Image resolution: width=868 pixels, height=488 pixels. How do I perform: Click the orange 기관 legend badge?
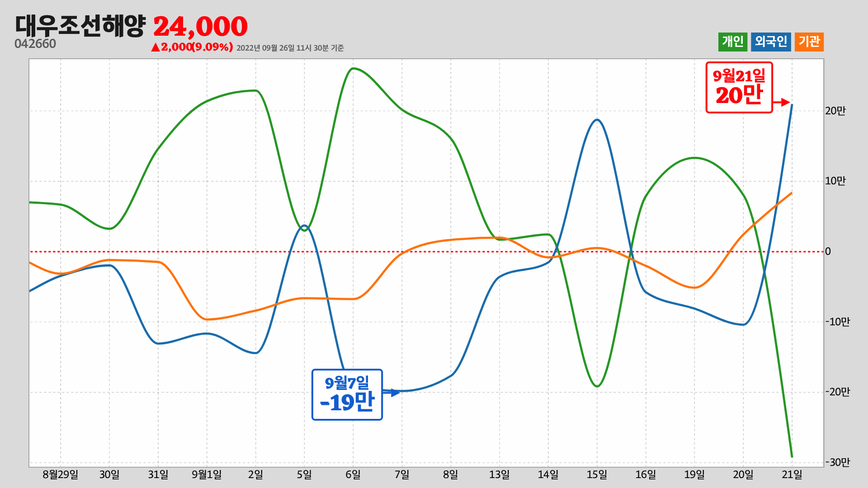tap(809, 42)
